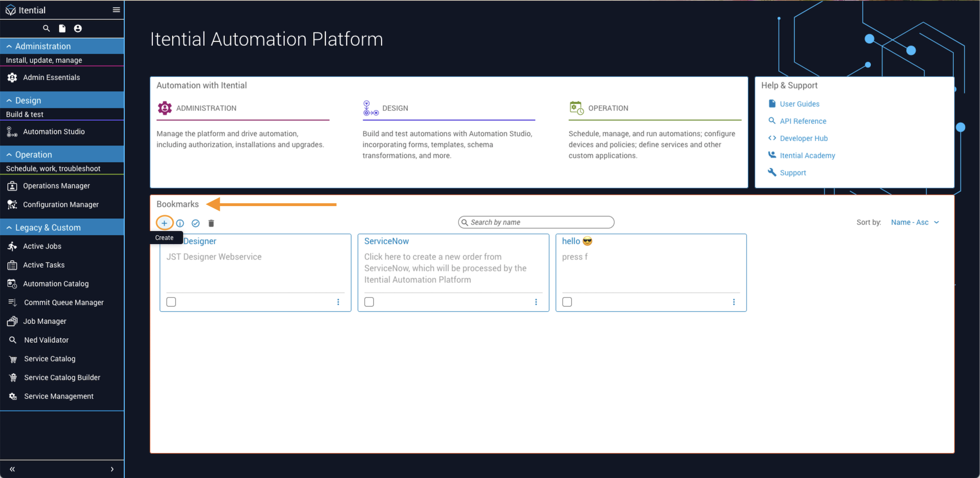Open ServiceNow card three-dot menu
The image size is (980, 478).
point(536,302)
